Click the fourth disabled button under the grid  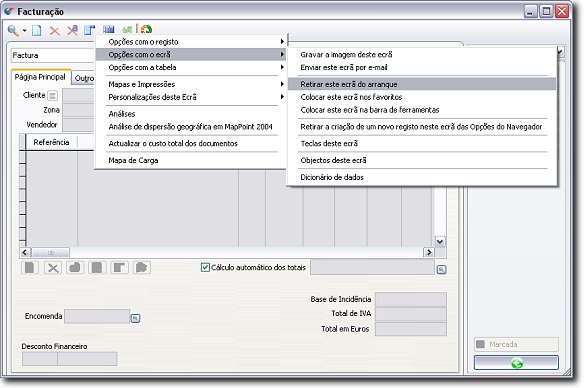tap(97, 267)
